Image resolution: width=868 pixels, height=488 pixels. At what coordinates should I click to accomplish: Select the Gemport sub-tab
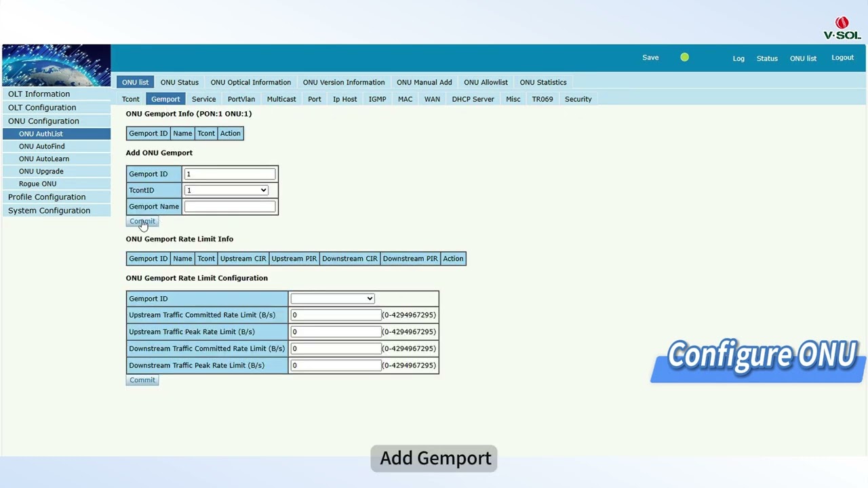(x=165, y=99)
